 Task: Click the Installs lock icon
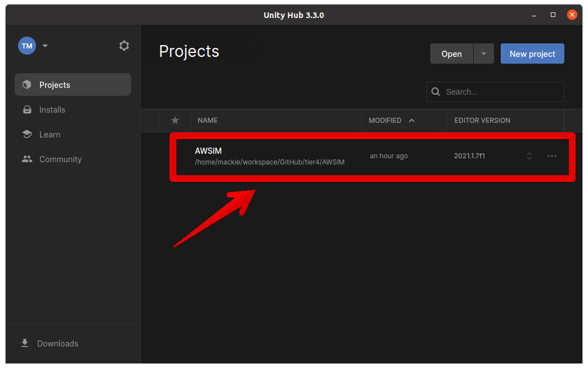27,109
